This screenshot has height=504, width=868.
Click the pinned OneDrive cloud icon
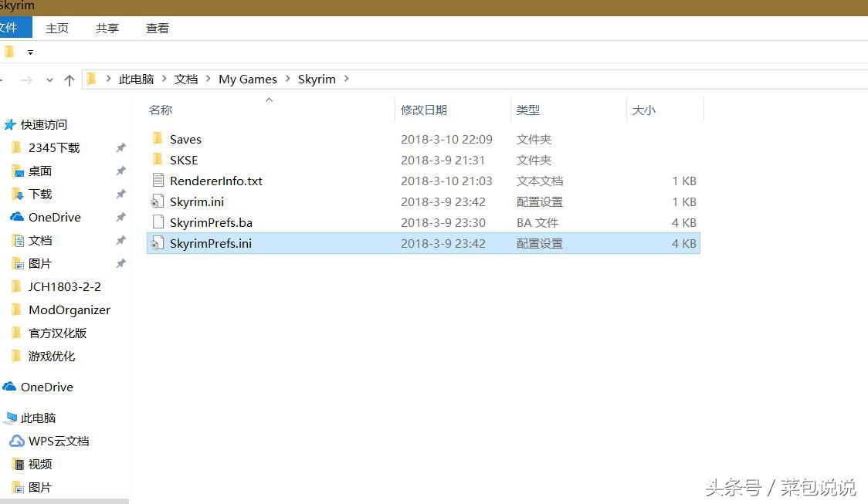point(17,217)
